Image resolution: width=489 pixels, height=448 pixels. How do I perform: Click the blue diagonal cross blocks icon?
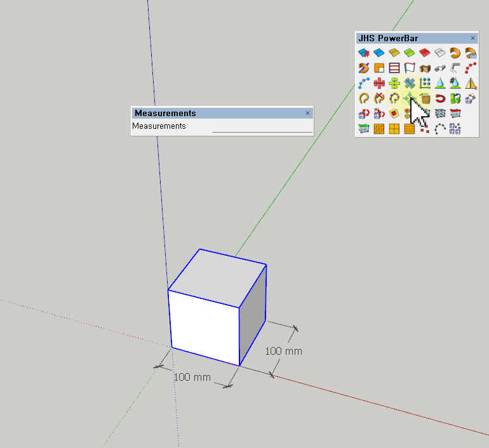410,83
